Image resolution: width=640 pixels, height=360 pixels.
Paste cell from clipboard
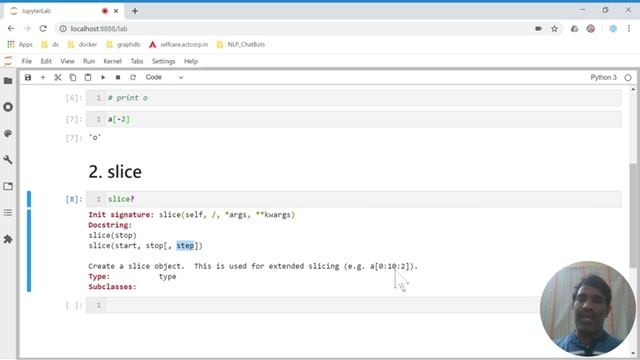pyautogui.click(x=88, y=77)
